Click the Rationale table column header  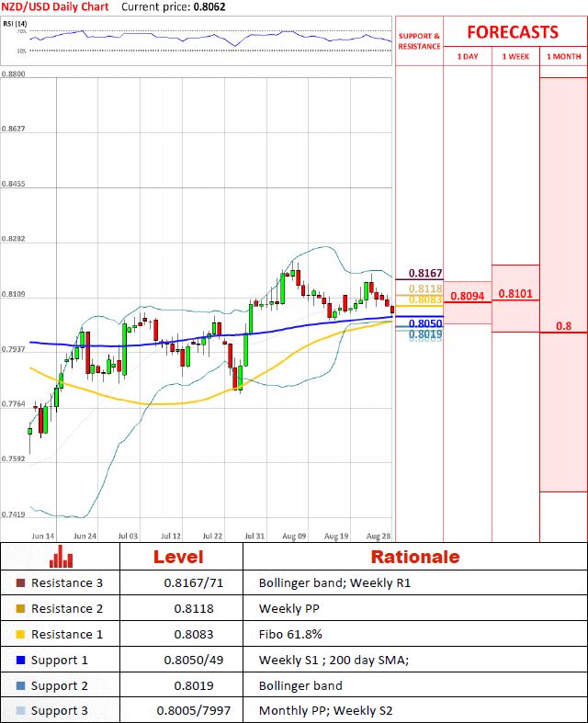click(414, 557)
